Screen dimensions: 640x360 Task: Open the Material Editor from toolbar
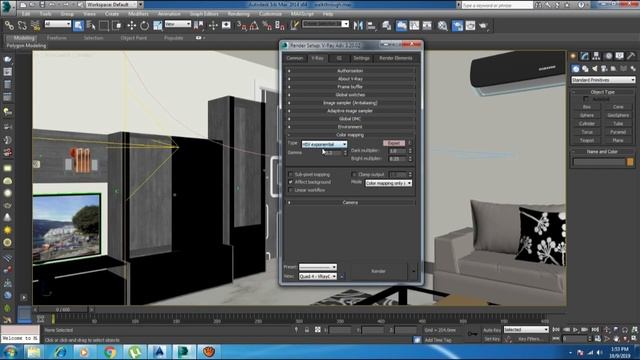coord(442,26)
